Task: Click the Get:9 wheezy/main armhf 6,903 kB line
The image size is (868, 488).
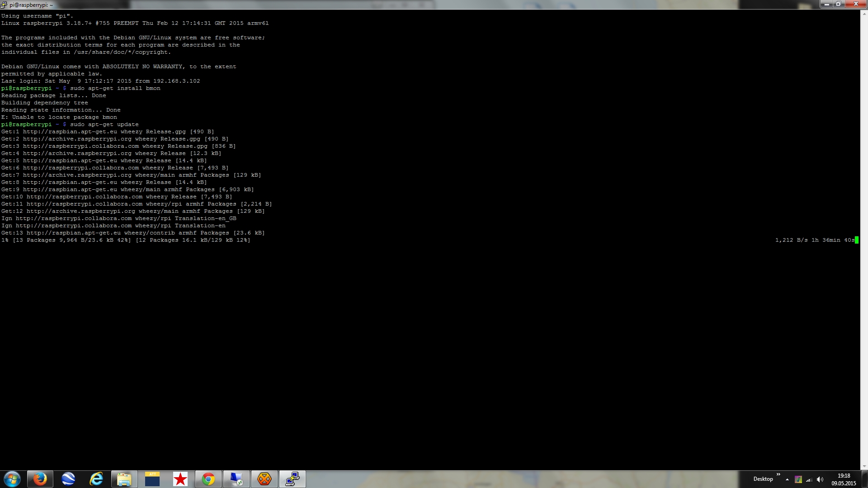Action: 127,189
